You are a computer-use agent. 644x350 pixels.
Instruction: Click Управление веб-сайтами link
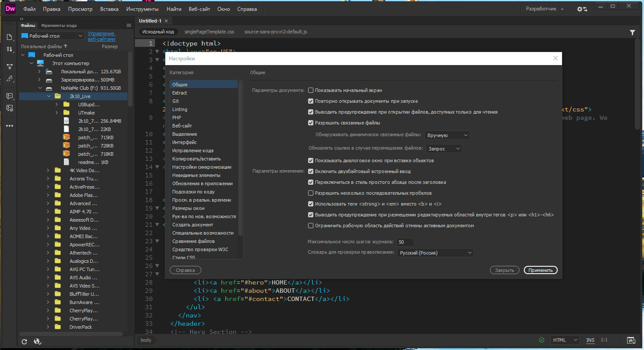(x=102, y=36)
